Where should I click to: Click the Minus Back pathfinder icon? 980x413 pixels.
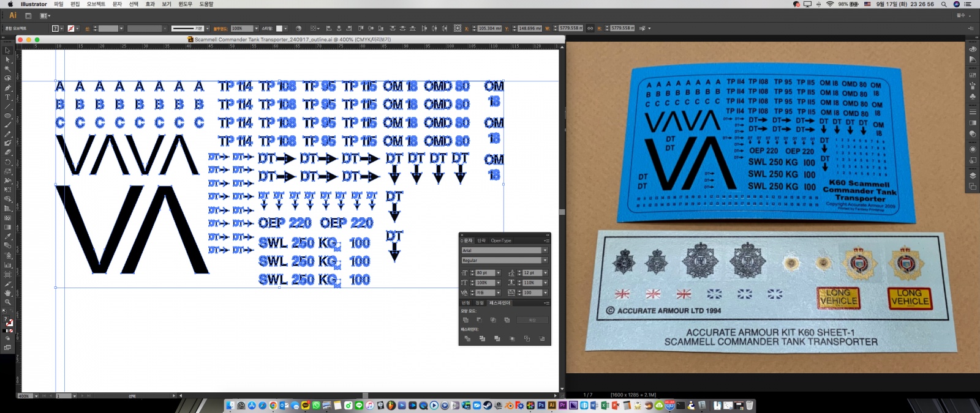click(x=542, y=338)
